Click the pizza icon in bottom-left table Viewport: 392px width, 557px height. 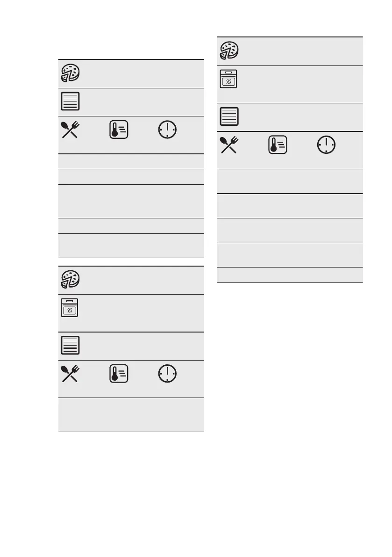pyautogui.click(x=70, y=279)
